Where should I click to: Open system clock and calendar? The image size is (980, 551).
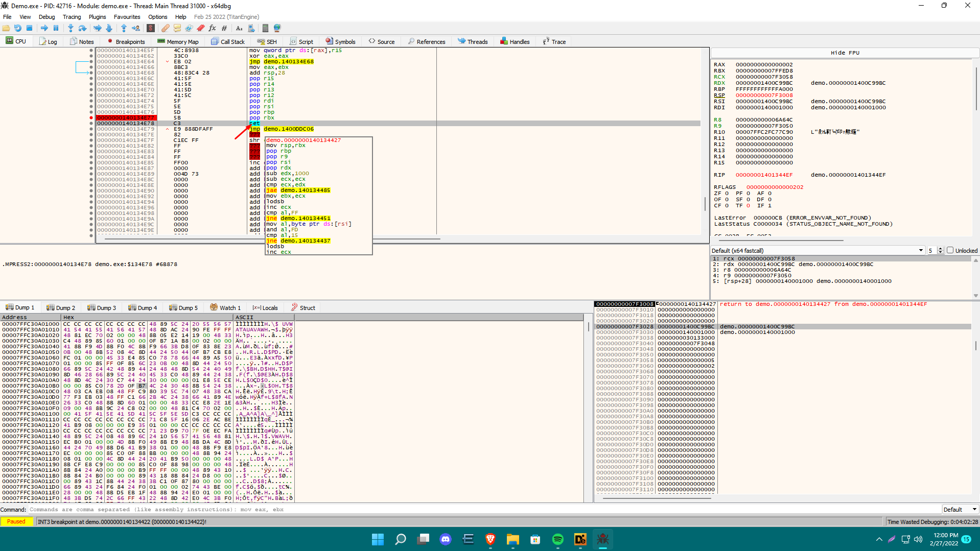945,539
